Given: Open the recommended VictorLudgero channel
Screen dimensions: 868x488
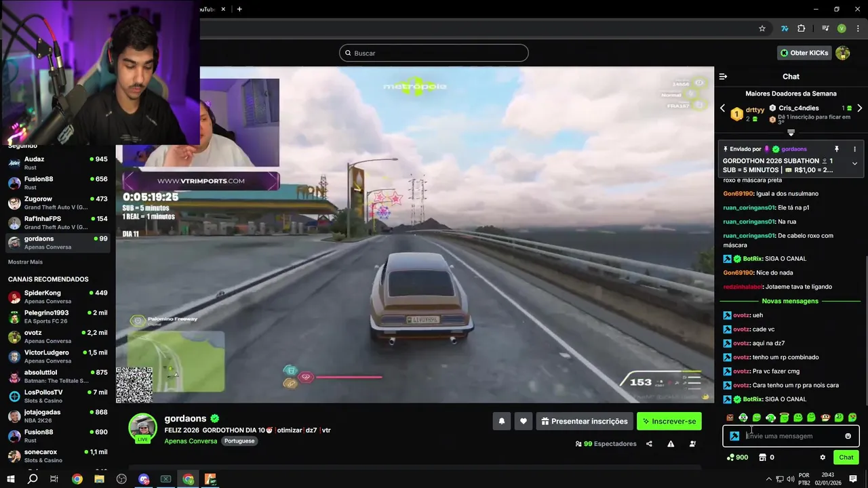Looking at the screenshot, I should (x=58, y=357).
